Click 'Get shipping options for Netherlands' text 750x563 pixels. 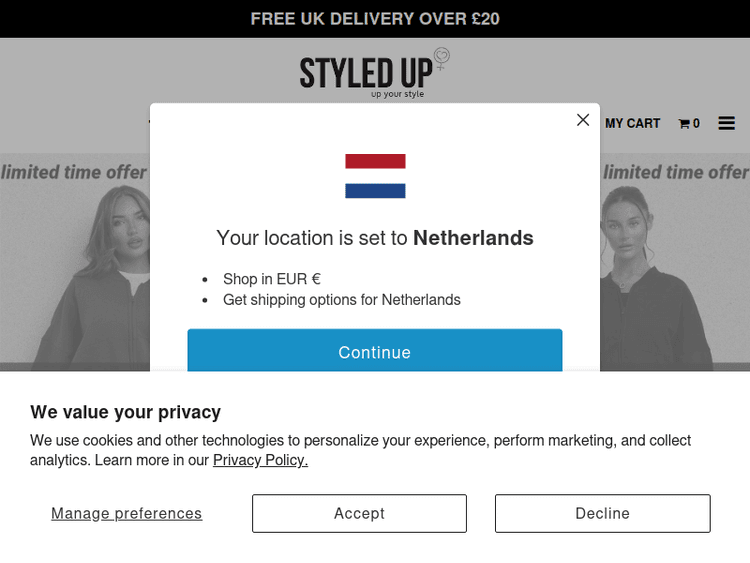(341, 300)
